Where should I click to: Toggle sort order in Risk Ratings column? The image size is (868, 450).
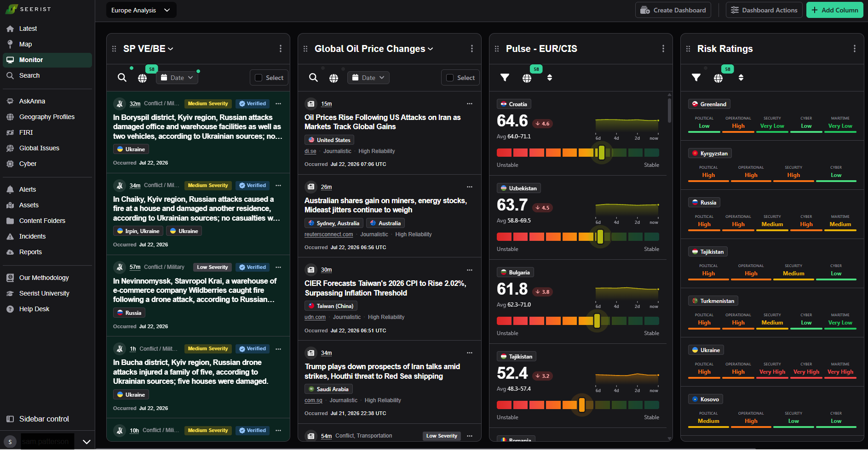coord(741,78)
